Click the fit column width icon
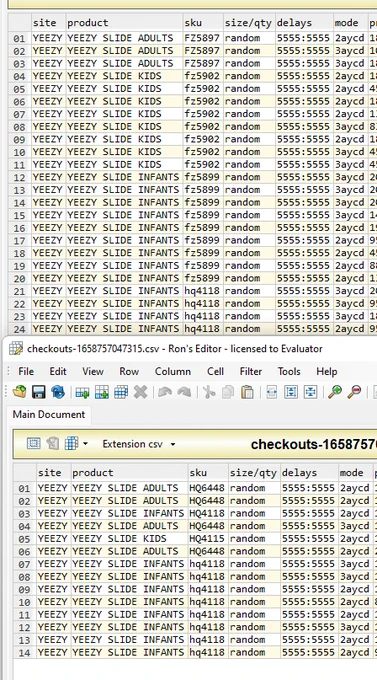Image resolution: width=377 pixels, height=680 pixels. (272, 392)
